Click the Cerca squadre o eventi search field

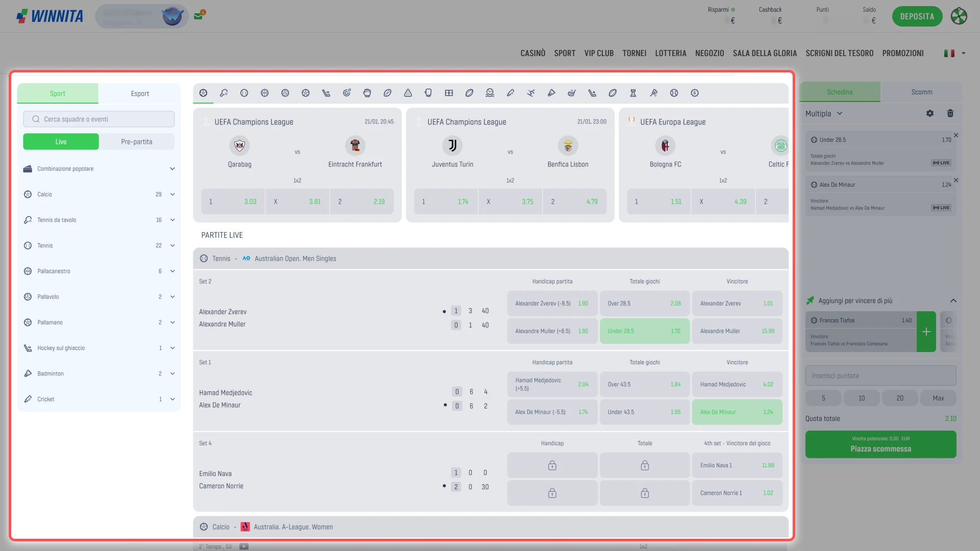pos(99,119)
